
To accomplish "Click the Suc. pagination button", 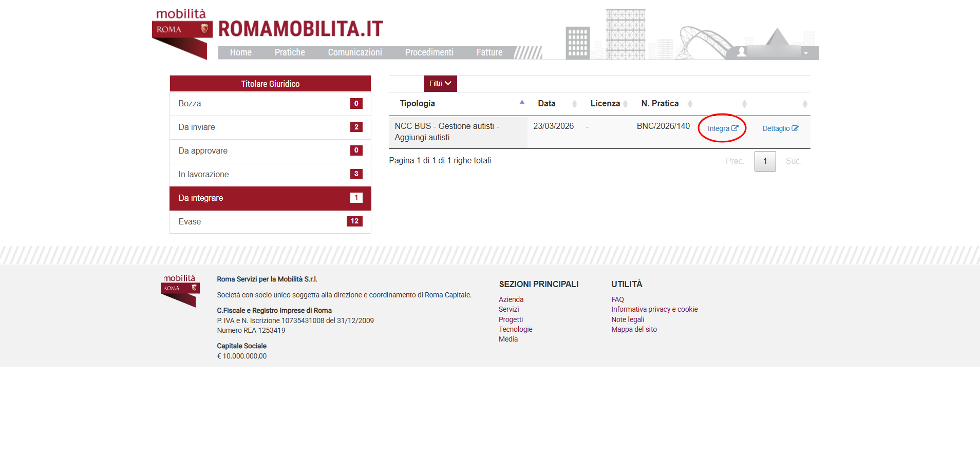I will [x=793, y=161].
